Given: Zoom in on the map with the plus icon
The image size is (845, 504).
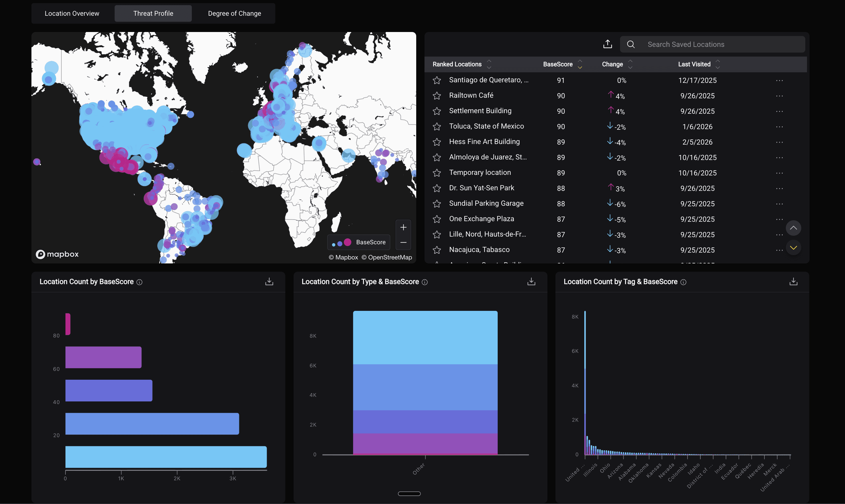Looking at the screenshot, I should pos(403,227).
